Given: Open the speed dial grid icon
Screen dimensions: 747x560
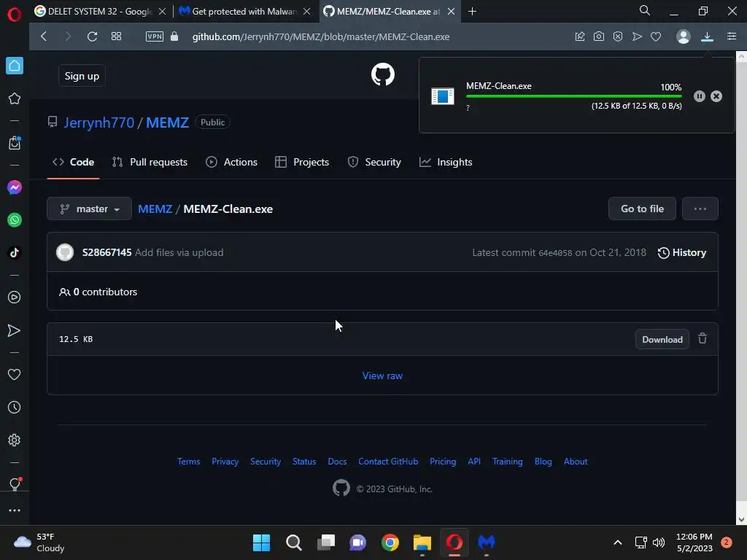Looking at the screenshot, I should click(x=116, y=36).
